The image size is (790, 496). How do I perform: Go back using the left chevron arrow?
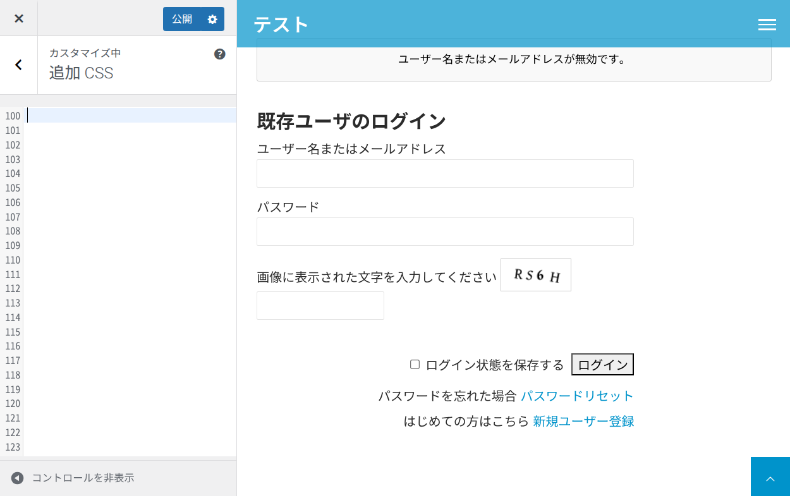coord(19,65)
